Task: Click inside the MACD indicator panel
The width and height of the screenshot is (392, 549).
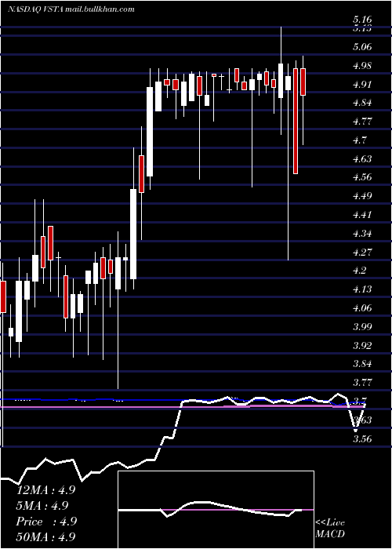Action: [x=216, y=510]
